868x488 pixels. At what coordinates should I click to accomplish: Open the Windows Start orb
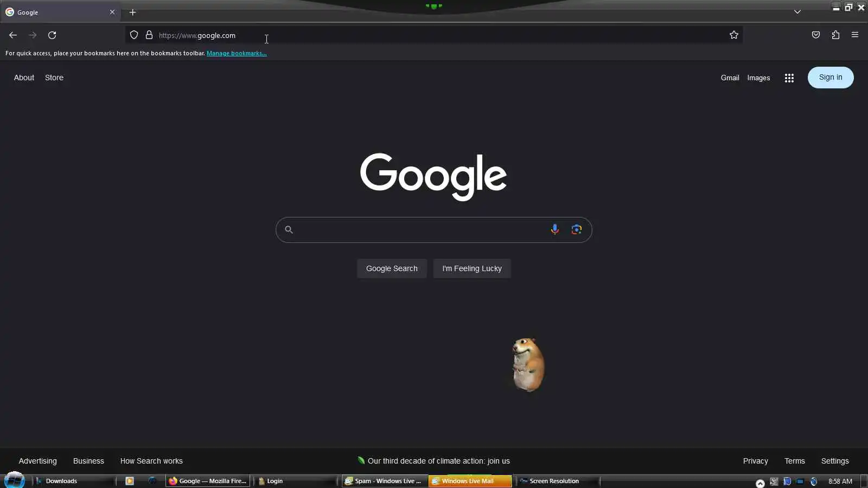click(15, 480)
